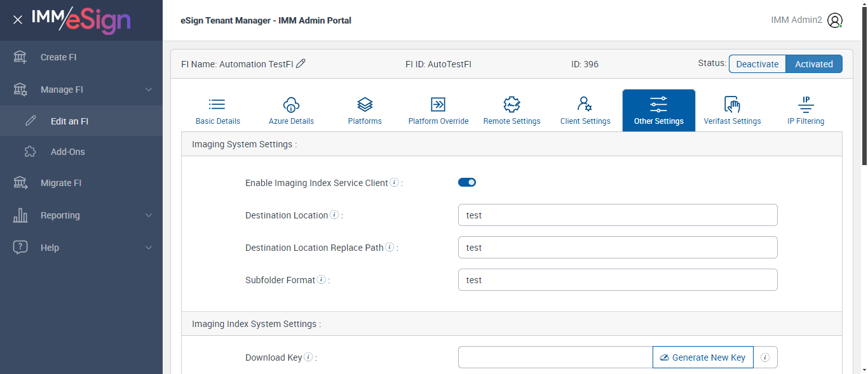This screenshot has height=374, width=868.
Task: Collapse the Manage FI menu
Action: coord(149,90)
